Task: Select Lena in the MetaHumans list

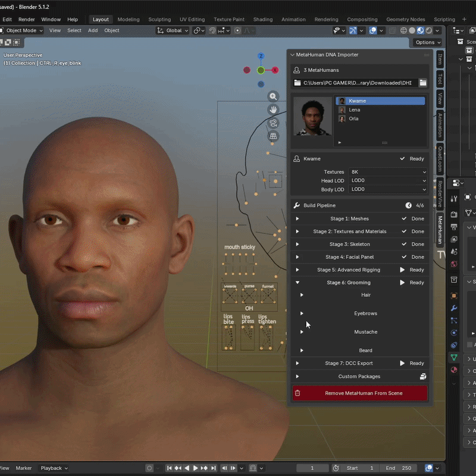Action: point(380,110)
